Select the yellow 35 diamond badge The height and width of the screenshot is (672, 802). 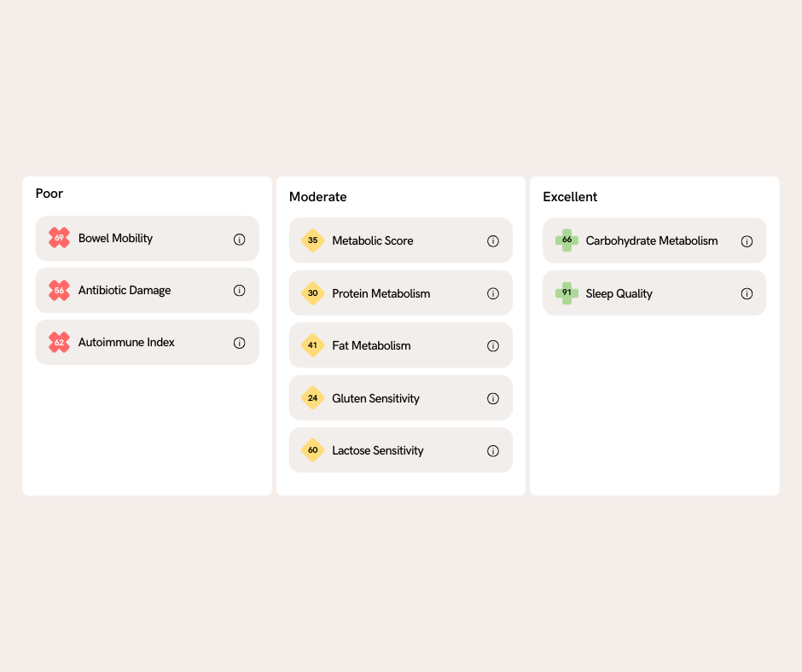click(313, 240)
